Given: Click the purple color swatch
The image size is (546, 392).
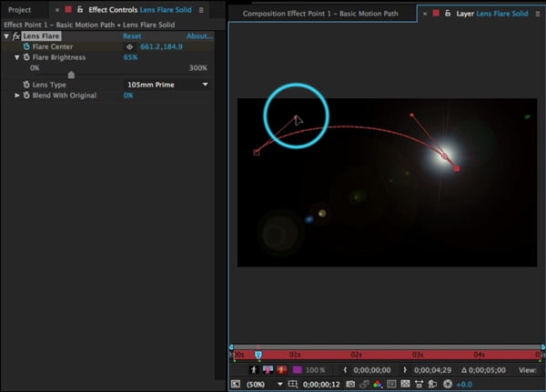Looking at the screenshot, I should pyautogui.click(x=298, y=370).
